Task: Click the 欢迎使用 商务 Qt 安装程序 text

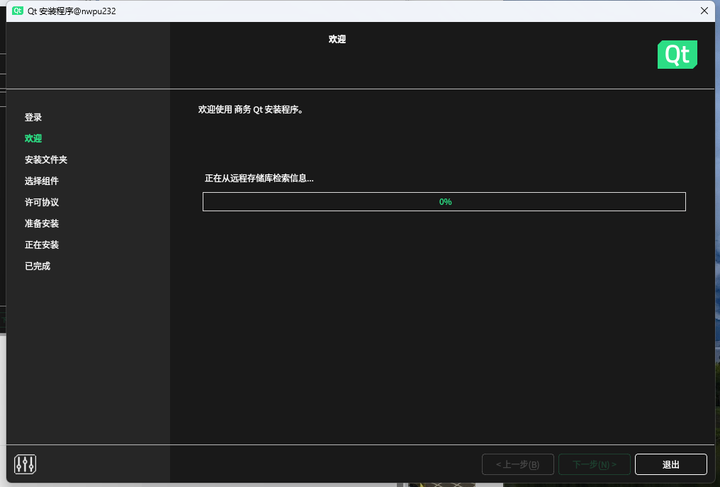Action: pyautogui.click(x=250, y=110)
